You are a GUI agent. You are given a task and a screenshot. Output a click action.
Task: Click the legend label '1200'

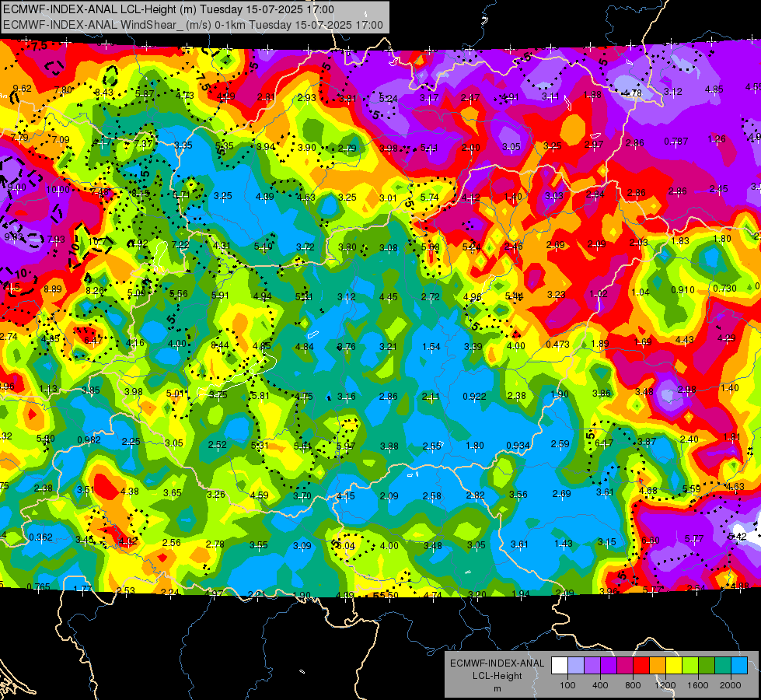tap(665, 685)
